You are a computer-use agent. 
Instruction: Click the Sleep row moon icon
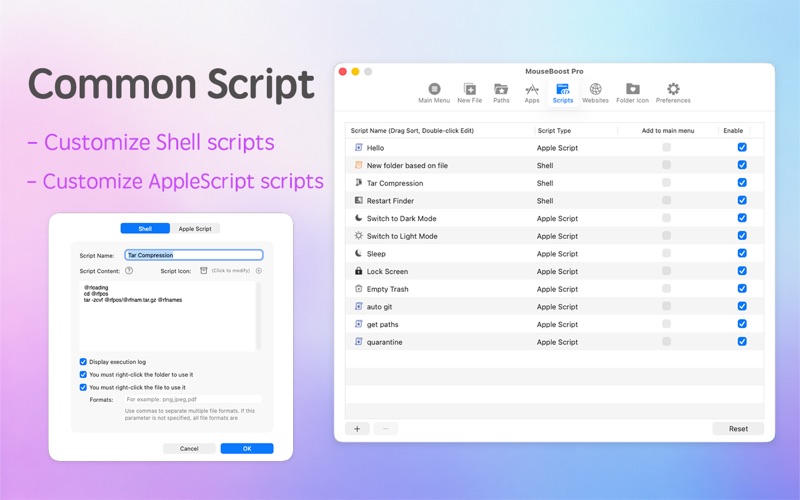358,253
